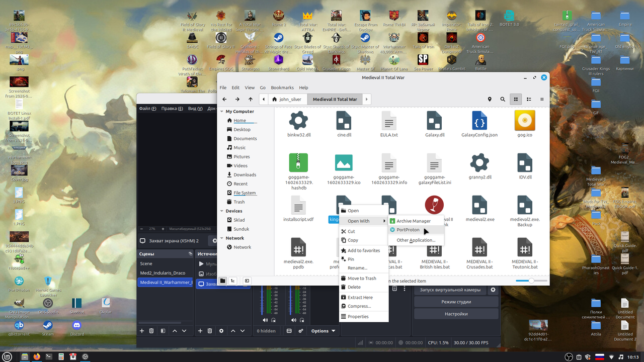
Task: Click the Режим студии button
Action: click(456, 302)
